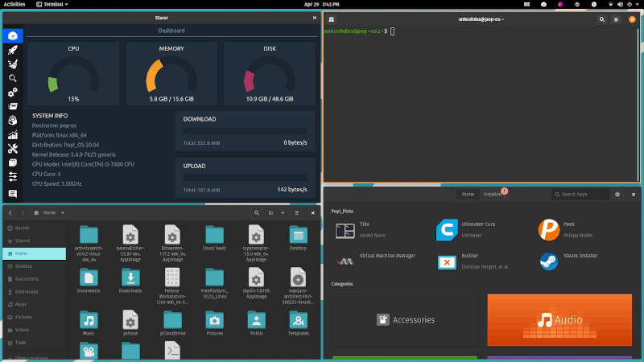Viewport: 644px width, 362px height.
Task: Open the Services gears icon in Stacer
Action: point(13,93)
